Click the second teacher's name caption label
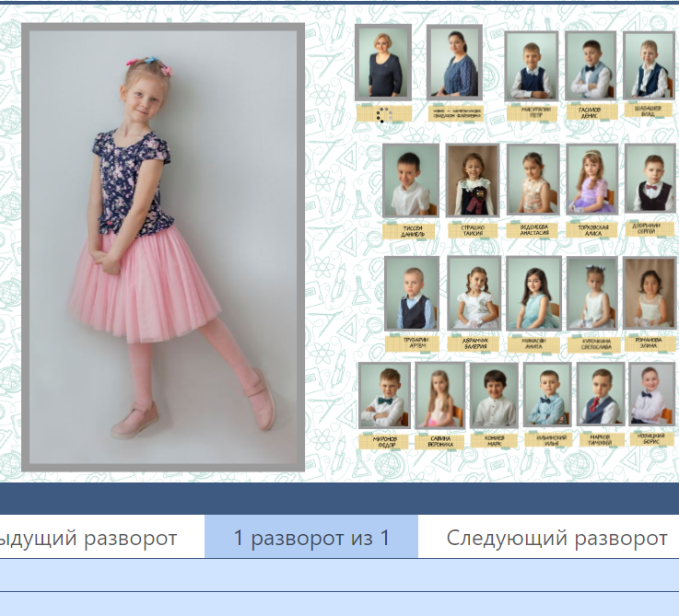679x616 pixels. [456, 114]
